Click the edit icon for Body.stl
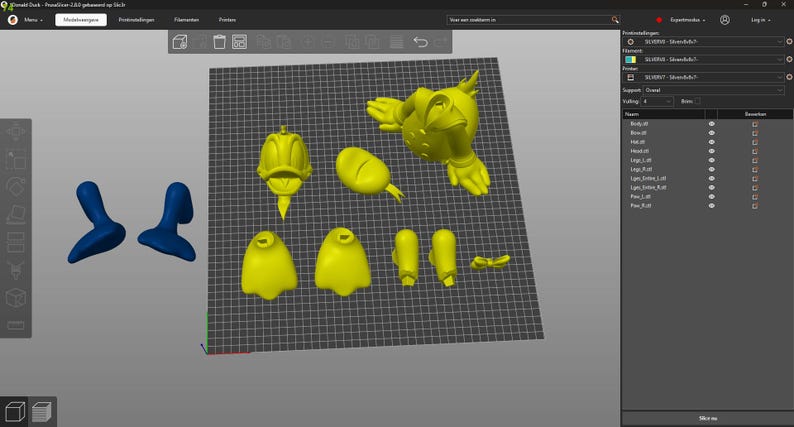Viewport: 794px width, 427px height. coord(755,124)
